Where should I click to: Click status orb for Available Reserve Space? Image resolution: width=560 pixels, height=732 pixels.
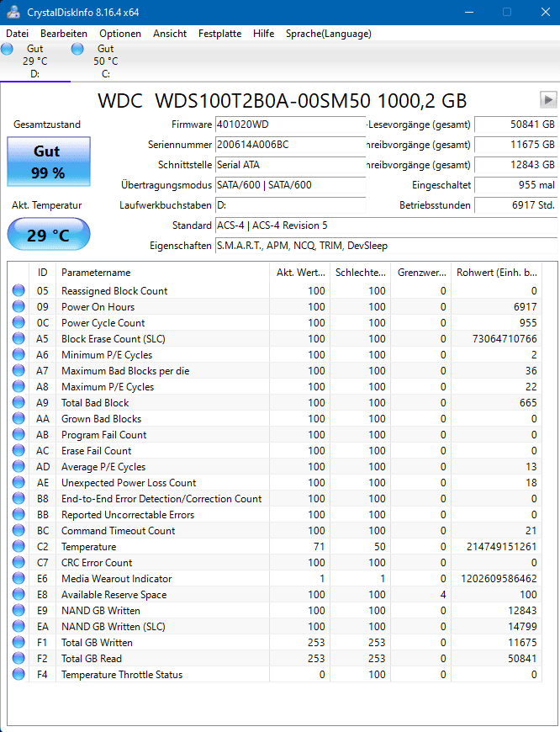coord(18,594)
